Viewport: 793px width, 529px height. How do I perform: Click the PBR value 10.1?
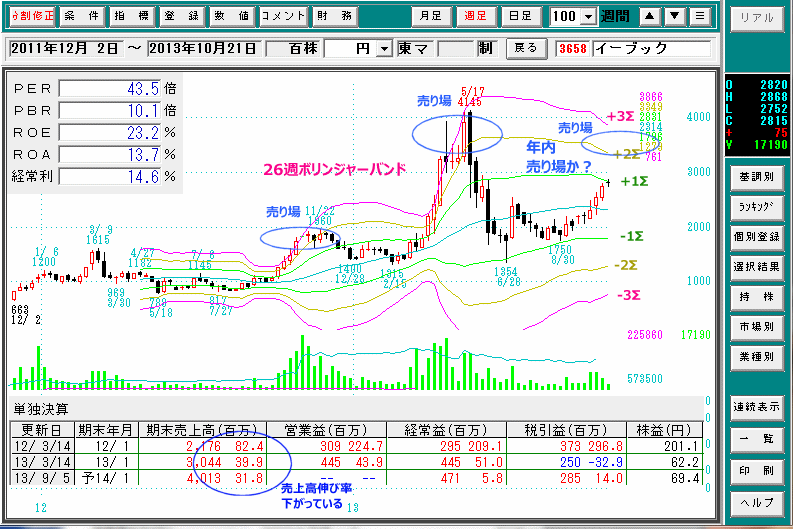click(110, 110)
